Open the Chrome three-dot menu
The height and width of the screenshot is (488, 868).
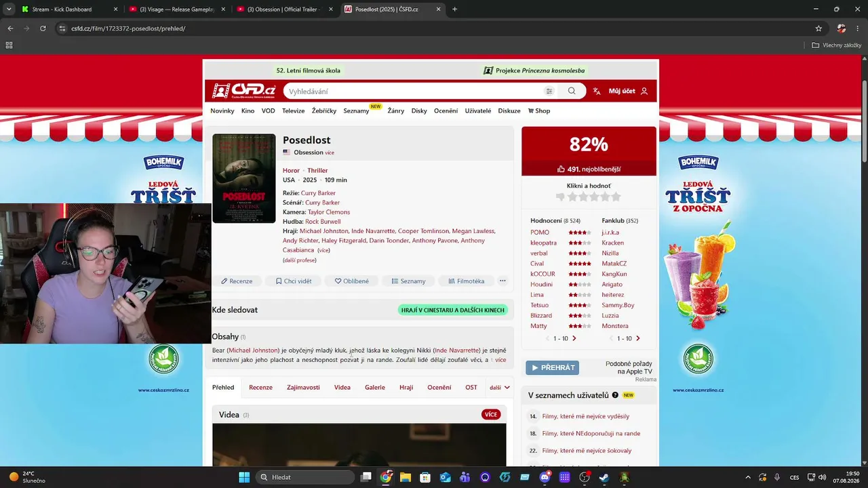pyautogui.click(x=859, y=28)
